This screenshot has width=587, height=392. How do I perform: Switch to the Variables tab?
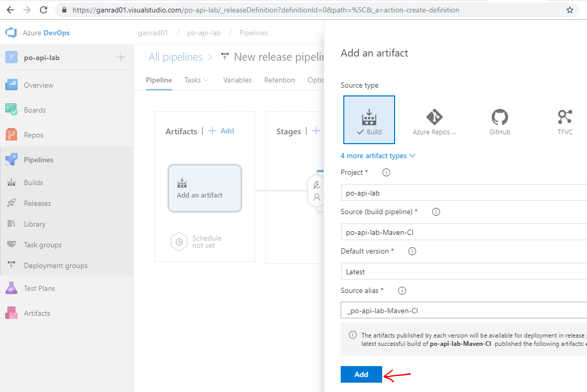237,80
